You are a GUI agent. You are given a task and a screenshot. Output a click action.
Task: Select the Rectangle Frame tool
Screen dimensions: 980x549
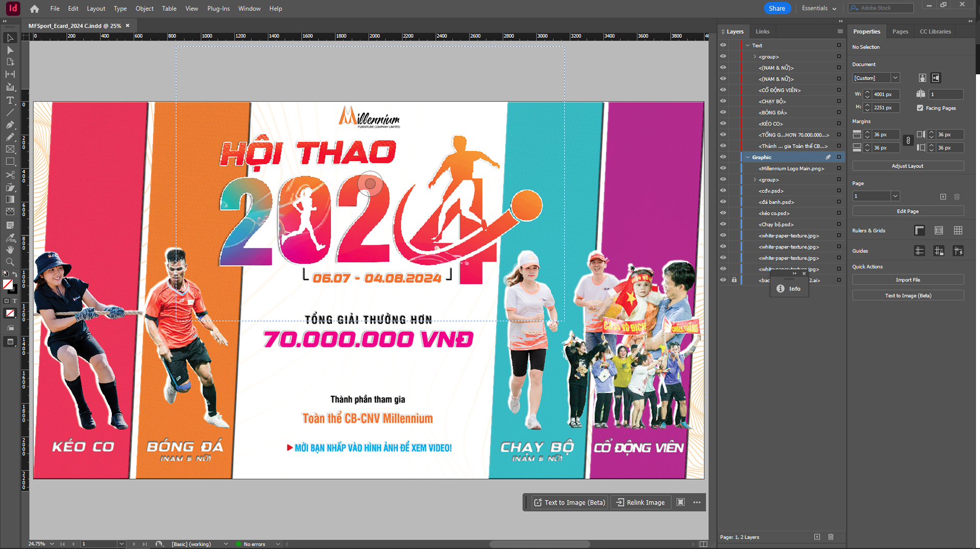click(x=10, y=149)
